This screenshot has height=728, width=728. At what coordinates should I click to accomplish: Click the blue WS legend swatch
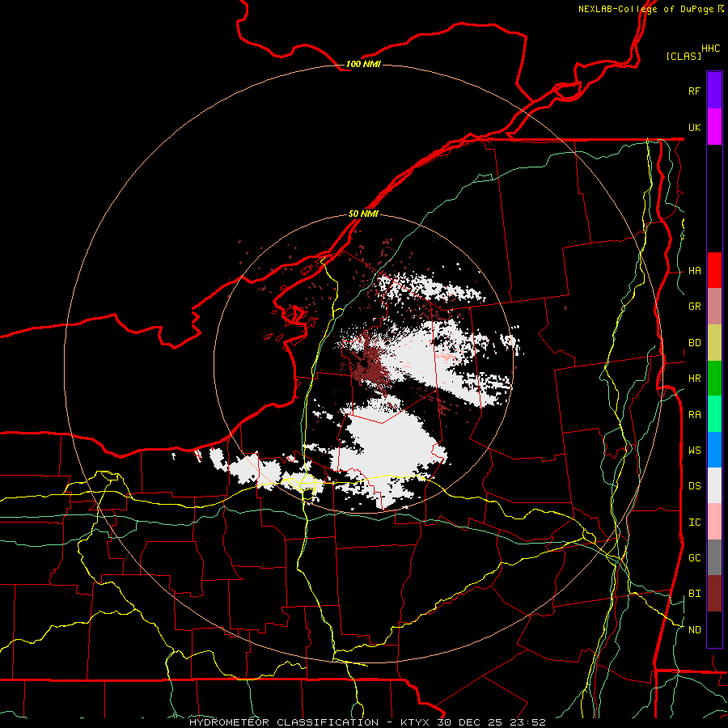click(x=714, y=450)
